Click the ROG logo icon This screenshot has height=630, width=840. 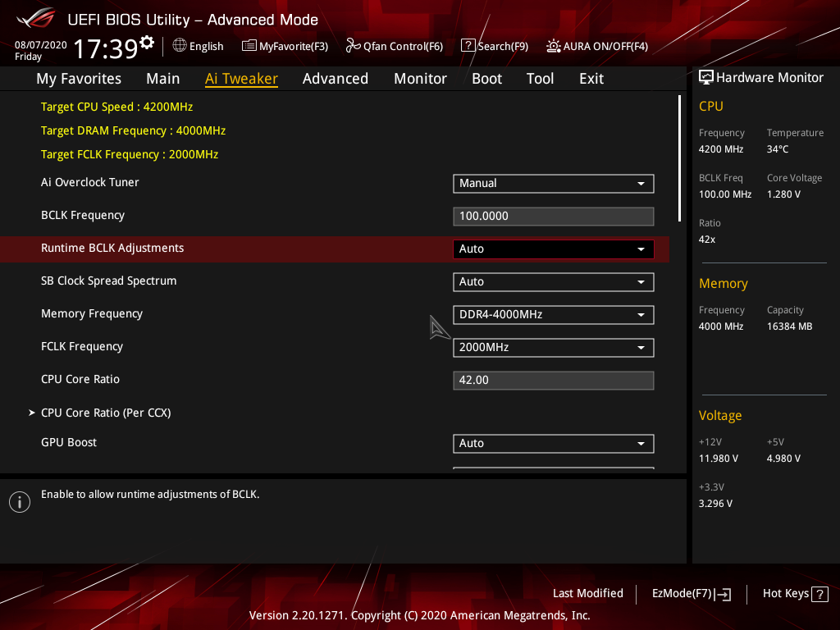(x=36, y=18)
